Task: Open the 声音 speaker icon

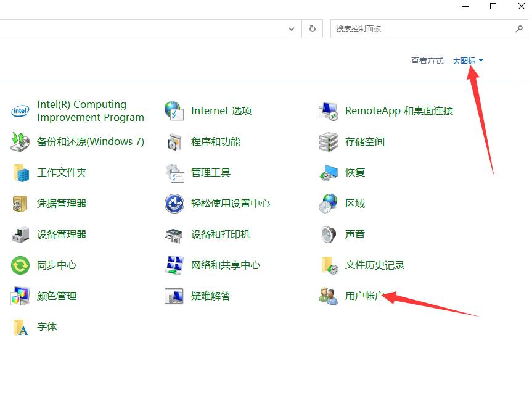Action: [x=329, y=235]
